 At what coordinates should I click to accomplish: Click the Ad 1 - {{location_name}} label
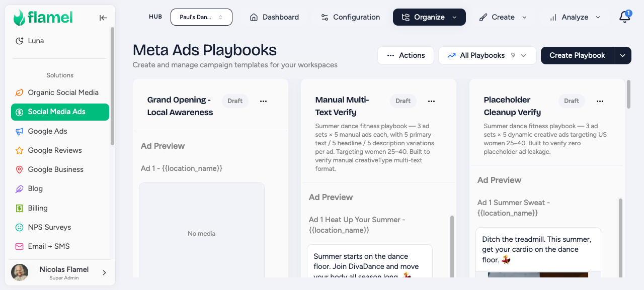182,168
